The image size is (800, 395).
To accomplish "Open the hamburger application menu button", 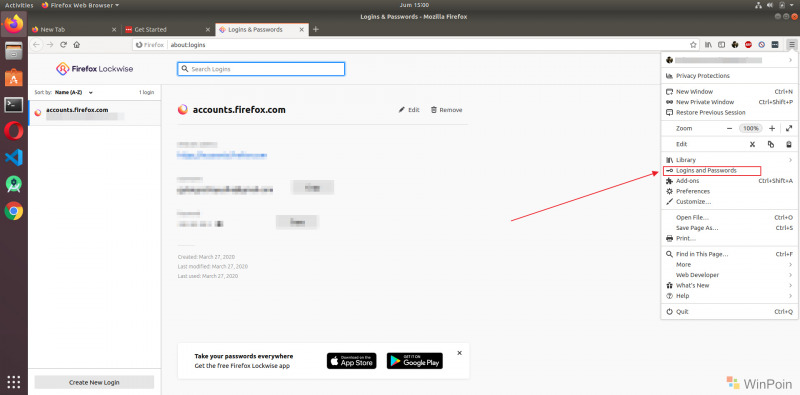I will pyautogui.click(x=791, y=44).
